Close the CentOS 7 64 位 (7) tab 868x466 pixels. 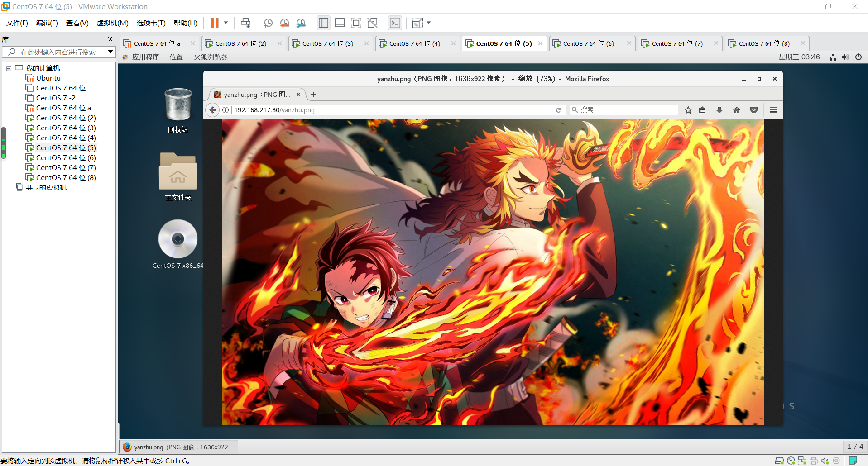(x=716, y=43)
